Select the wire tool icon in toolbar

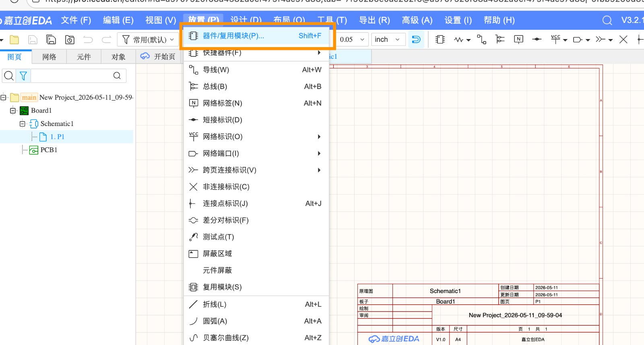481,39
